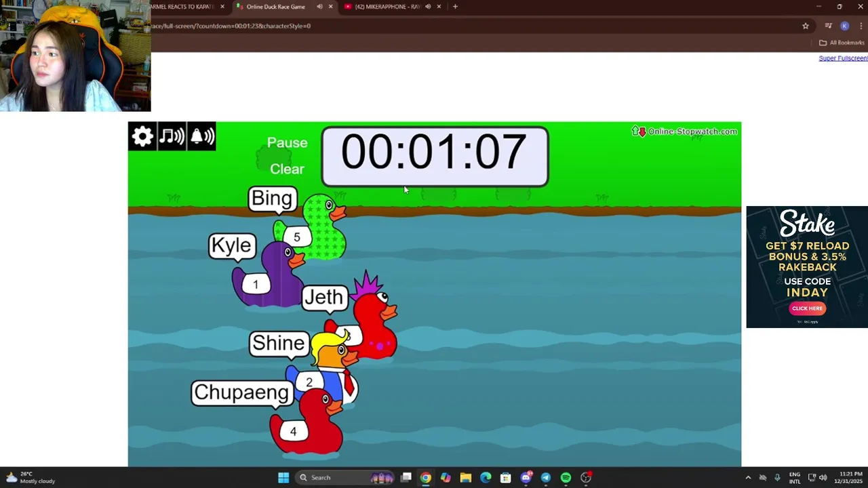Viewport: 868px width, 488px height.
Task: Open a new browser tab
Action: pos(455,7)
